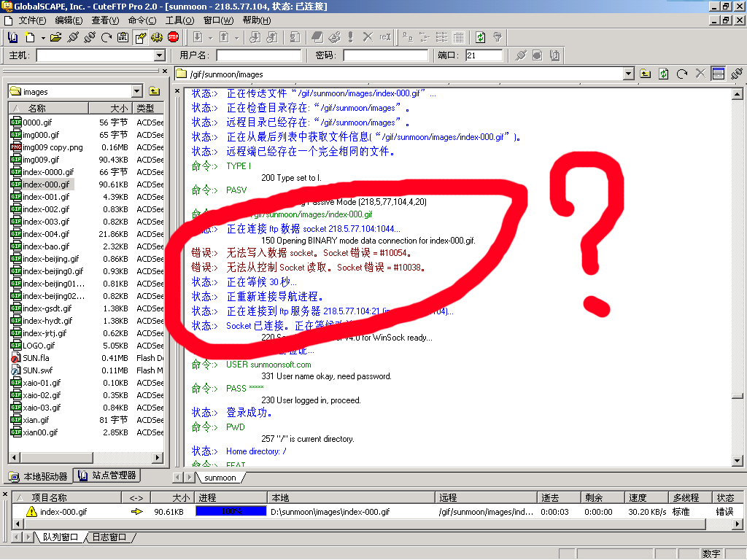
Task: Click the index-000.gif transfer progress bar
Action: coord(231,512)
